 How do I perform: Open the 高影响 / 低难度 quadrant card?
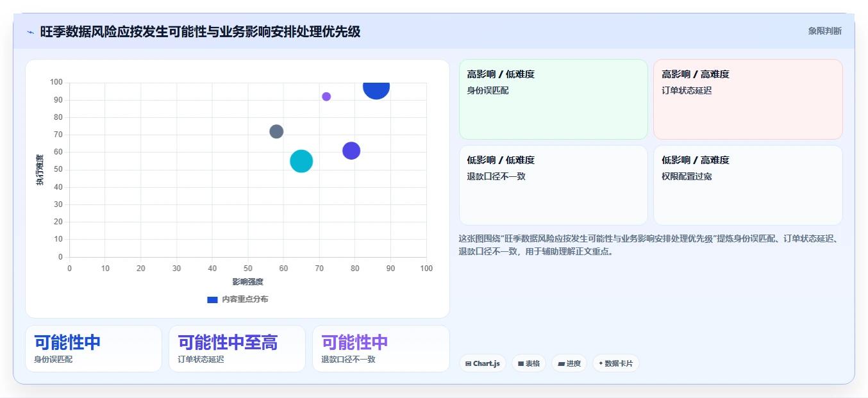point(553,99)
